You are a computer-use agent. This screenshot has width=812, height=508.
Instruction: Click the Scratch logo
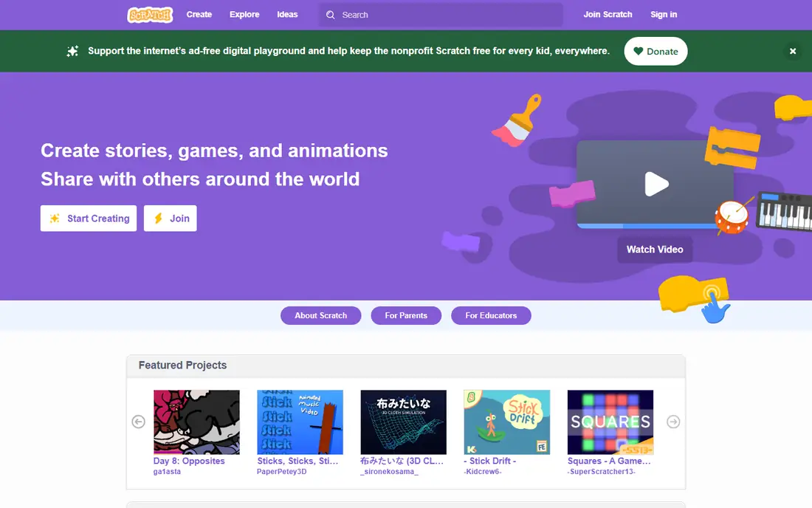[150, 15]
